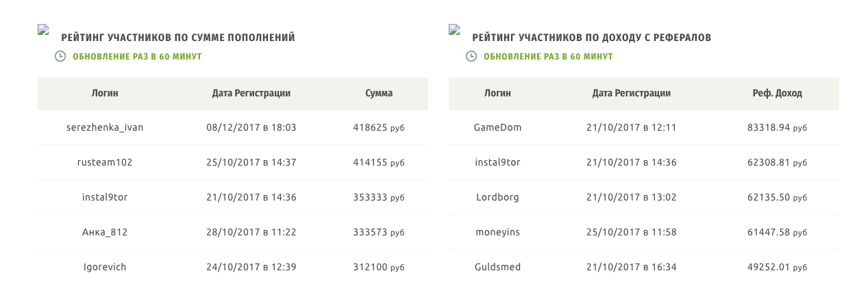The width and height of the screenshot is (868, 297).
Task: Click the moneyins login
Action: click(497, 233)
